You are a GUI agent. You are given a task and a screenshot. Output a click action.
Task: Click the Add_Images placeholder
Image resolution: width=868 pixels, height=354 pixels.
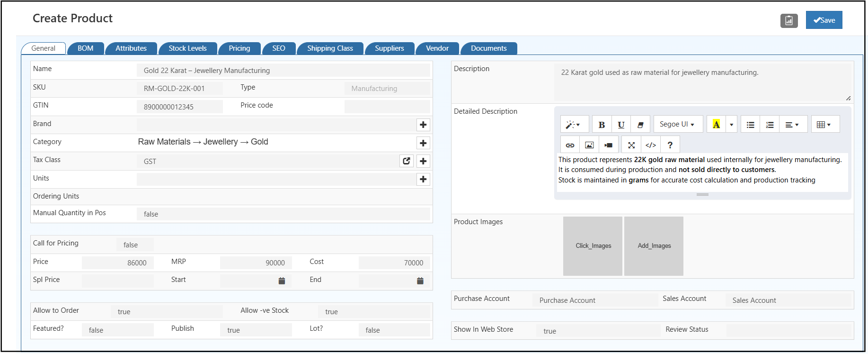coord(654,246)
